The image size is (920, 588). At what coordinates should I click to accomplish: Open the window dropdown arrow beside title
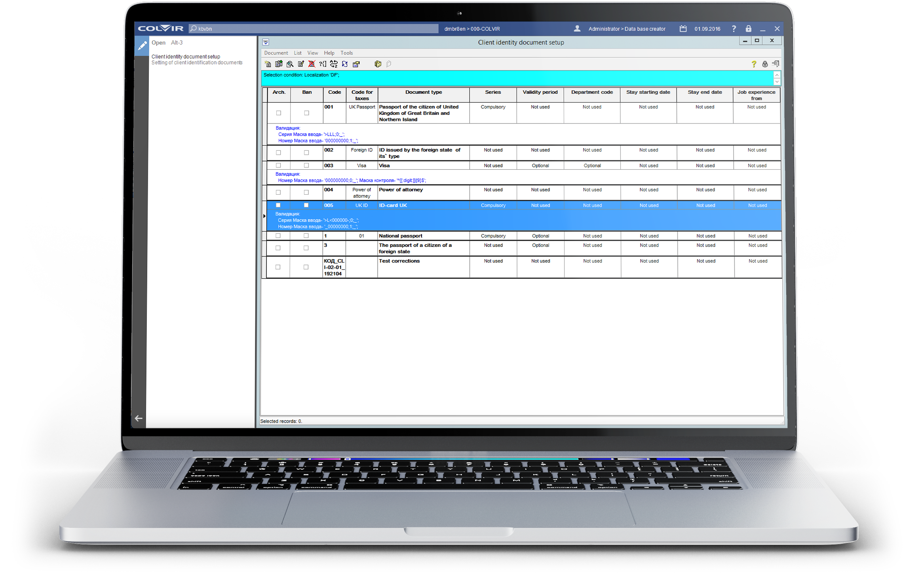(266, 42)
